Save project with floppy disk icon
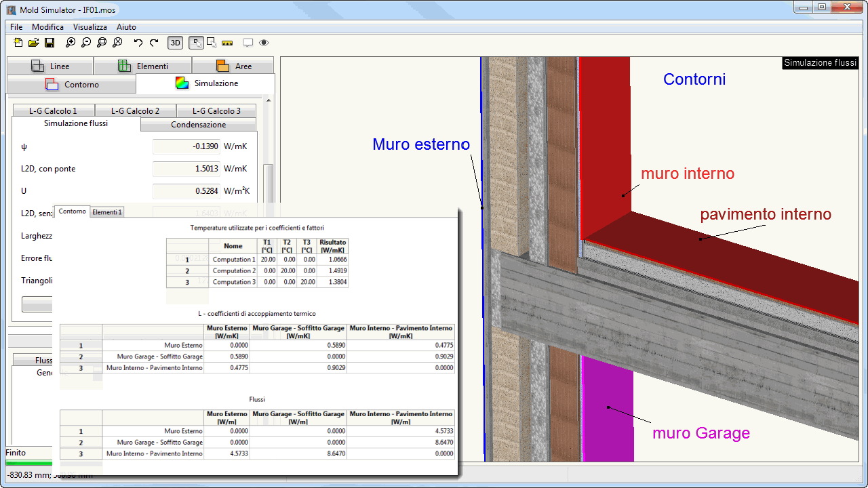This screenshot has width=868, height=488. (x=50, y=43)
